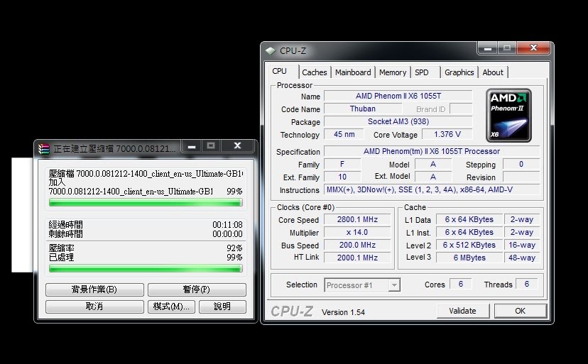Click the file progress bar at 99%
Image resolution: width=588 pixels, height=364 pixels.
click(146, 203)
